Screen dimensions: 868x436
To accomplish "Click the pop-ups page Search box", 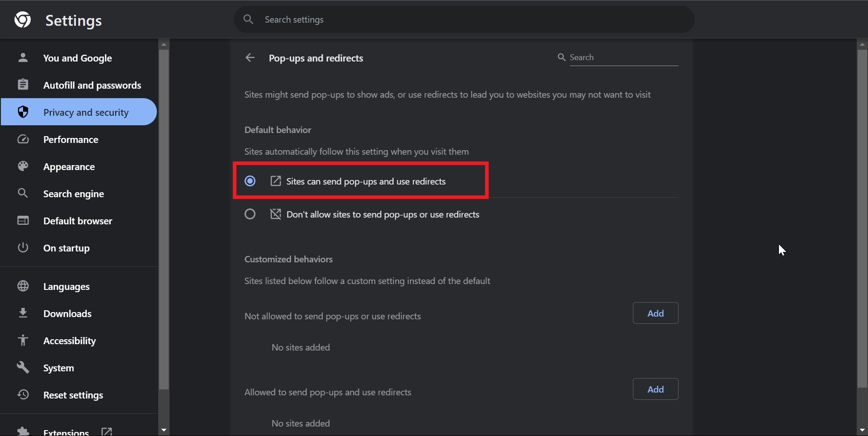I will pyautogui.click(x=623, y=57).
